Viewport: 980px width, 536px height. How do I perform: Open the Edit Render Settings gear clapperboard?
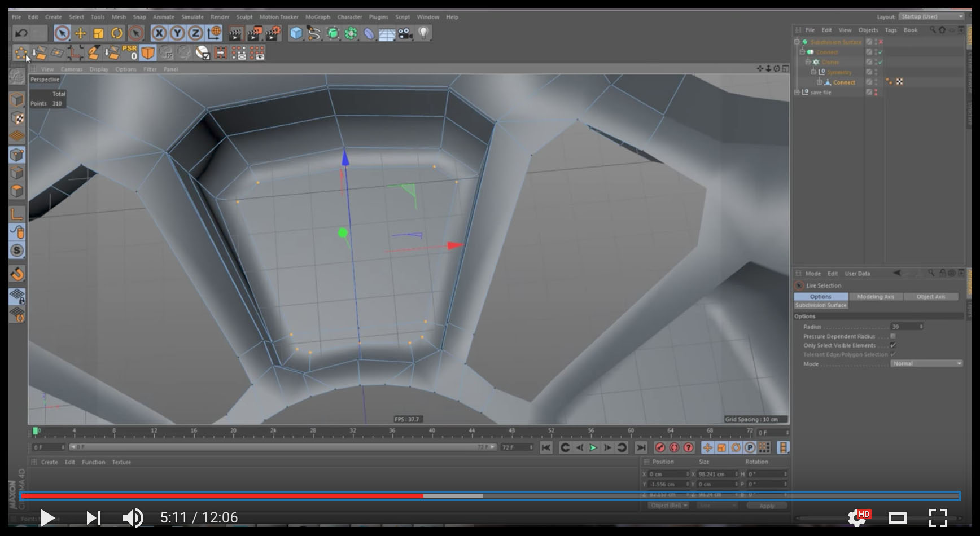pos(273,33)
